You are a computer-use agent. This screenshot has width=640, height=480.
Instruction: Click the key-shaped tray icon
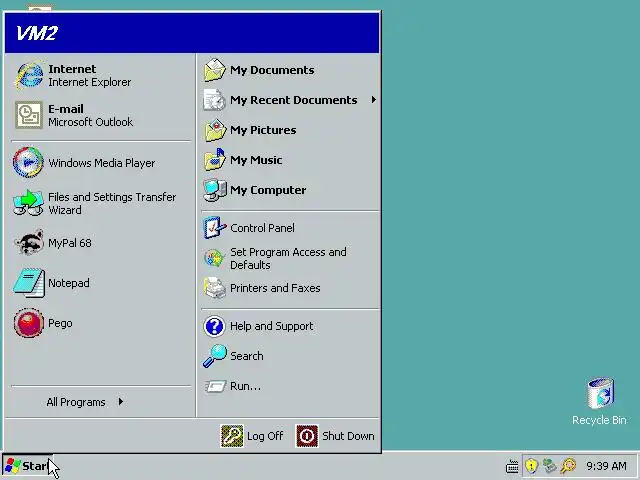click(x=568, y=465)
